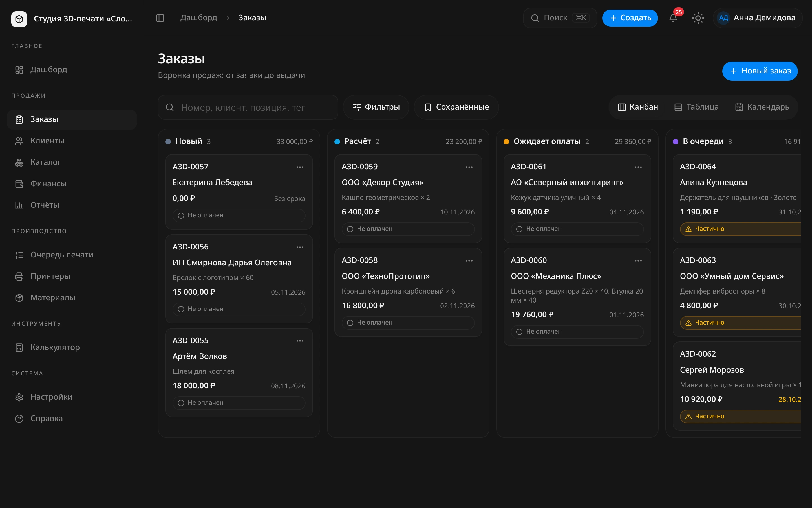Click the global Поиск field

pyautogui.click(x=560, y=18)
